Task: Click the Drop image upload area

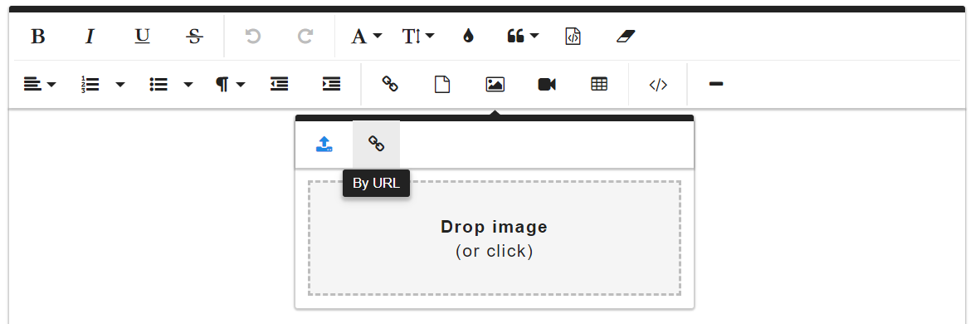Action: tap(495, 238)
